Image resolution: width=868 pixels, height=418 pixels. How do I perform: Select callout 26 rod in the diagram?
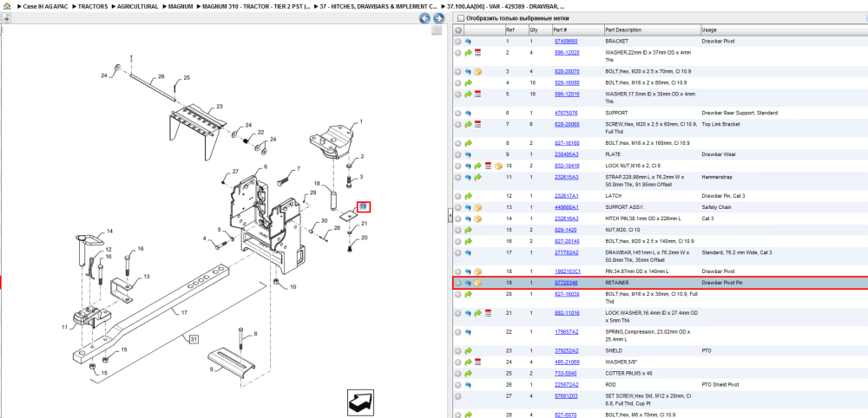click(161, 77)
